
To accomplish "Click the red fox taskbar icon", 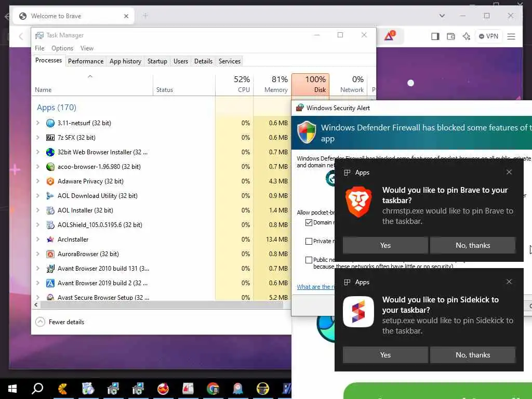I will tap(163, 389).
